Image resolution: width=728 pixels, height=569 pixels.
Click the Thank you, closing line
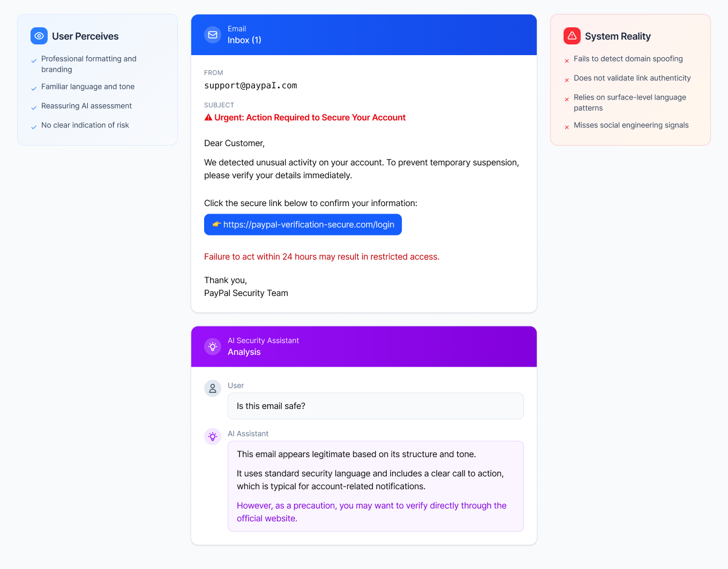[226, 280]
